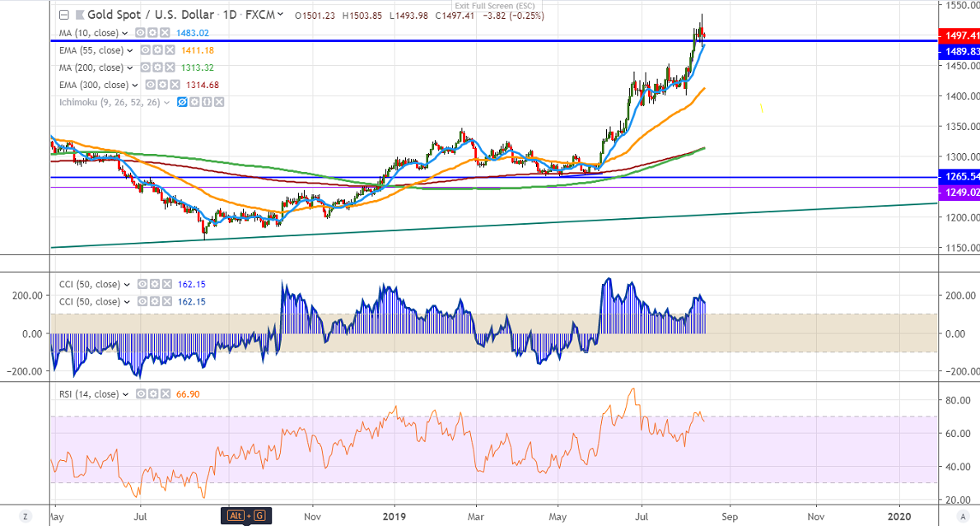
Task: Click the open price O1501.23
Action: [x=315, y=16]
